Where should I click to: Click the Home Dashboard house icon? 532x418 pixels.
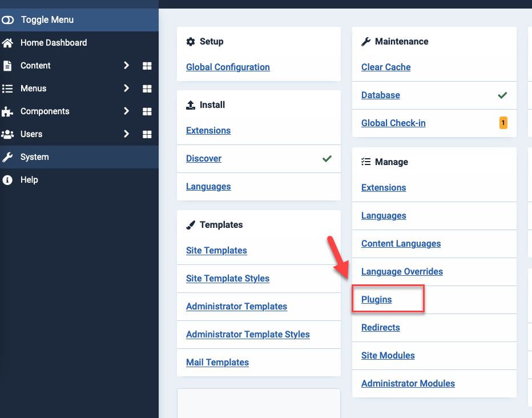[x=8, y=43]
